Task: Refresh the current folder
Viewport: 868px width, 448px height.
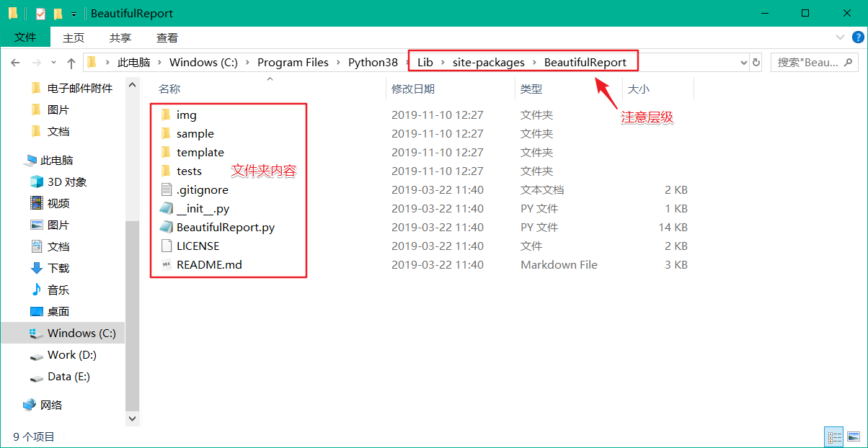Action: click(756, 63)
